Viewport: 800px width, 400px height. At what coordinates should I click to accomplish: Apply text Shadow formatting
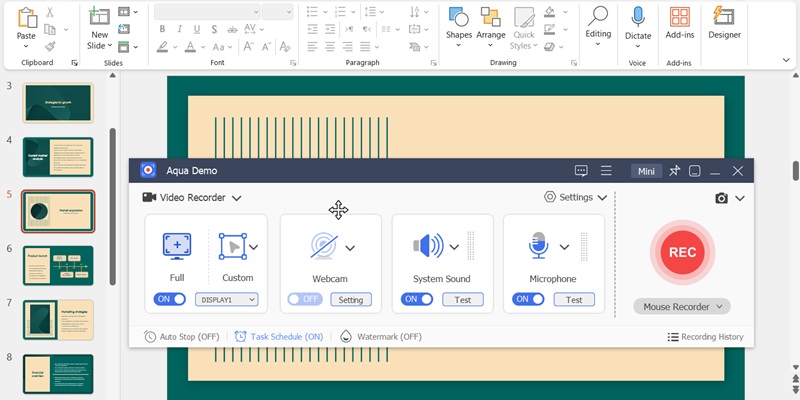[x=214, y=29]
